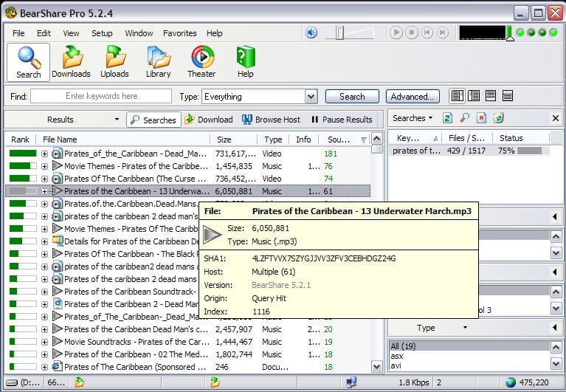Expand the first Movie Themes - Pirates row
This screenshot has height=392, width=566.
(x=44, y=166)
